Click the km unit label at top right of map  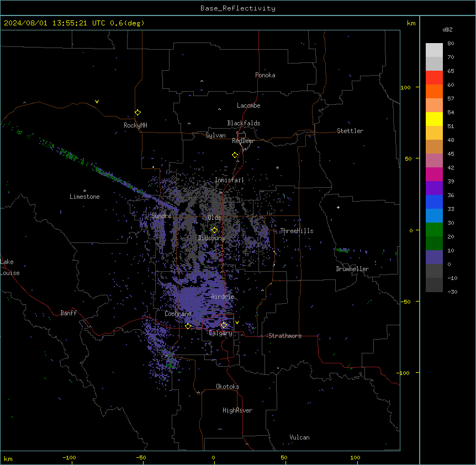[411, 23]
